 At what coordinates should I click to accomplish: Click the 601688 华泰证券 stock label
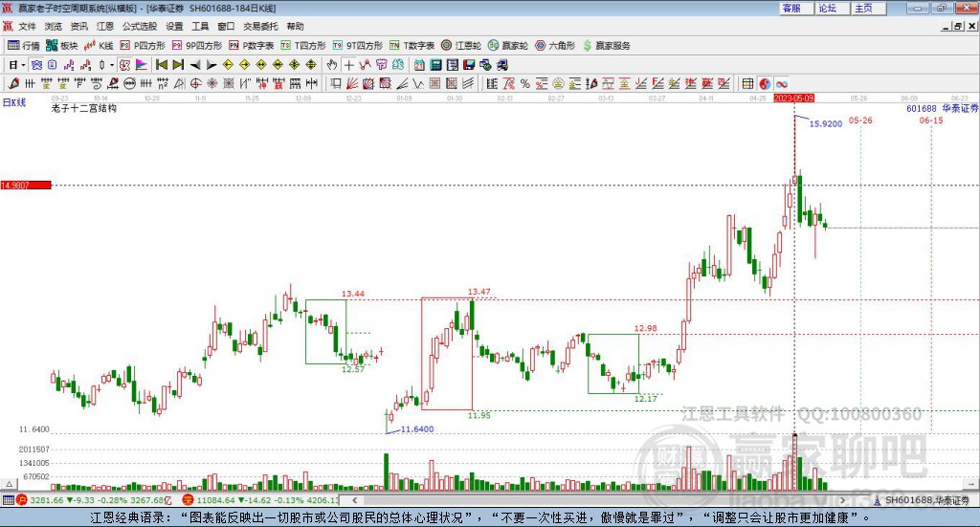coord(943,108)
